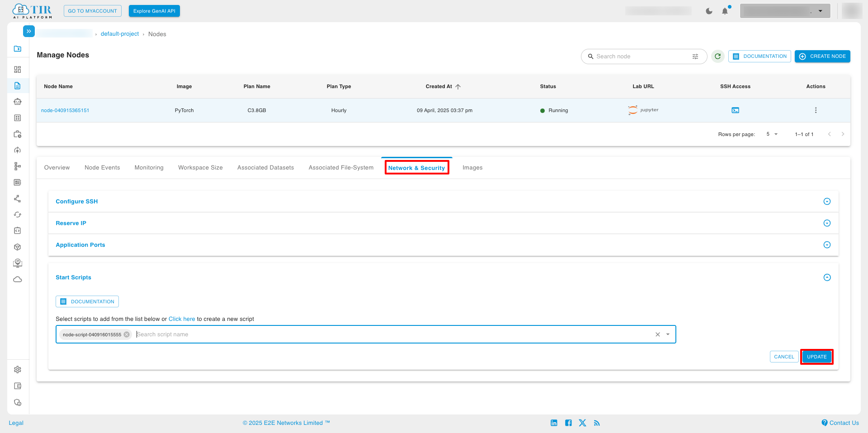Screen dimensions: 868x433
Task: Expand the Reserve IP section
Action: tap(827, 223)
